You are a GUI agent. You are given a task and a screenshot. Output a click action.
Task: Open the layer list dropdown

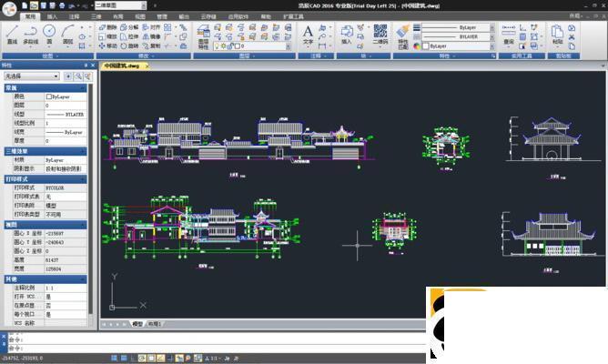(252, 46)
